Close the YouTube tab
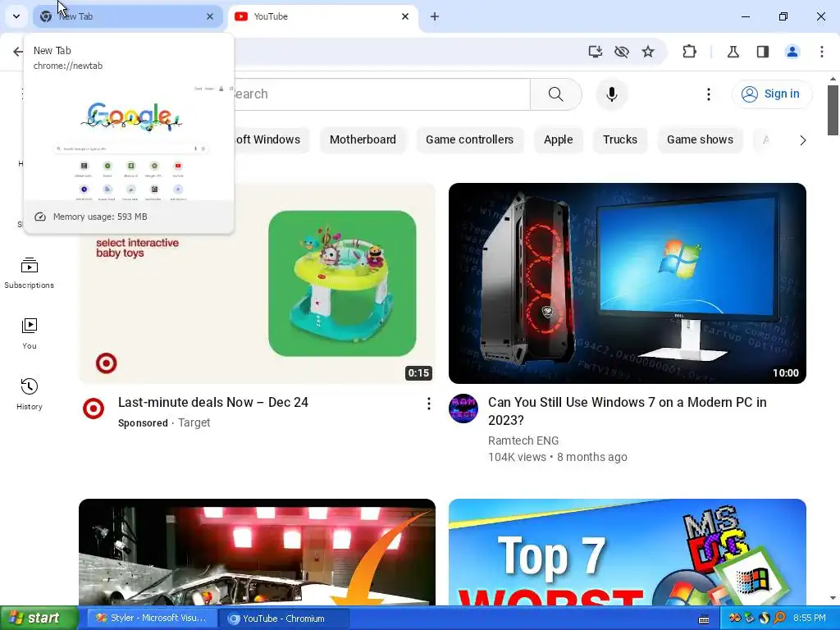The height and width of the screenshot is (630, 840). (x=405, y=16)
